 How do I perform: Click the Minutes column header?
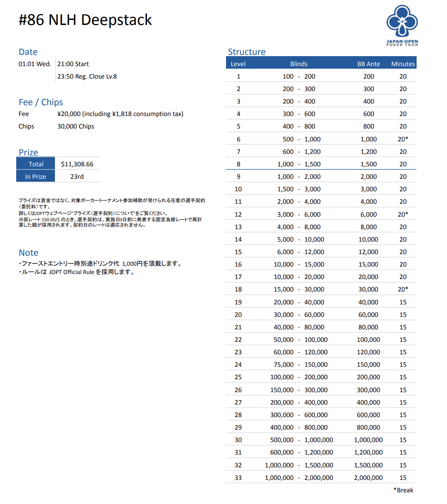coord(403,64)
